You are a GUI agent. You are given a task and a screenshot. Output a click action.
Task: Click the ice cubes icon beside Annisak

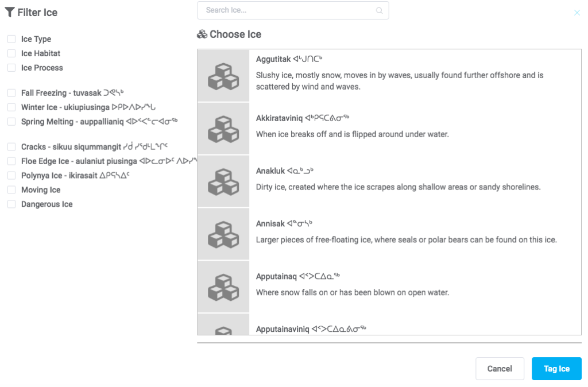[223, 234]
